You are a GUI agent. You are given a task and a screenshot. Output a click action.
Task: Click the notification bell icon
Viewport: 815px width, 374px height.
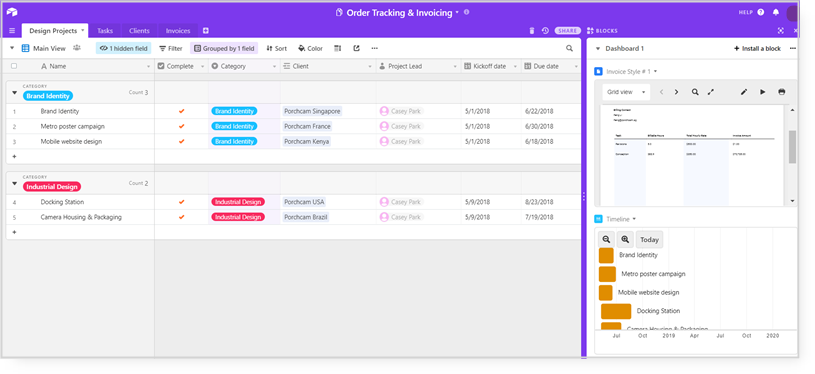point(775,12)
